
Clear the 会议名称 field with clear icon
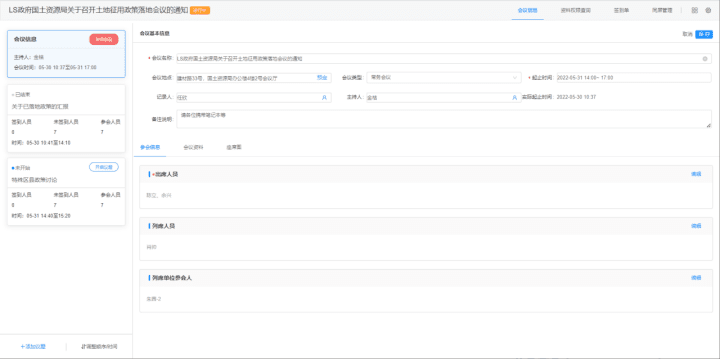[705, 59]
